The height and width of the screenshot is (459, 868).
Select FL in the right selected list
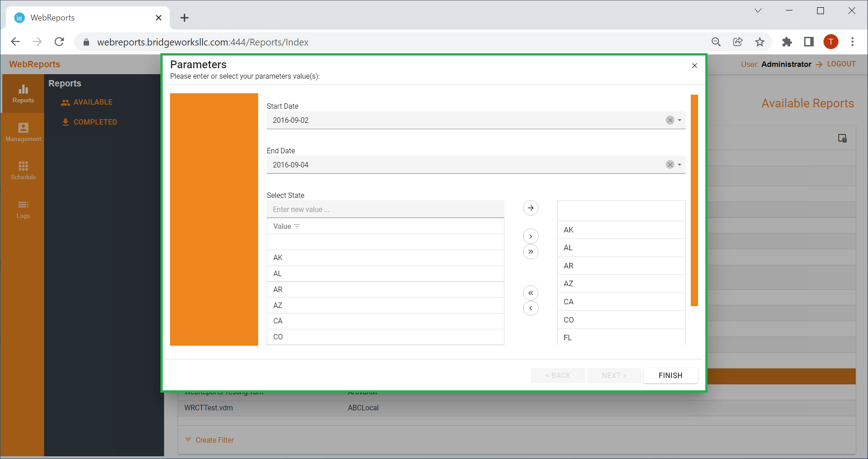pyautogui.click(x=621, y=337)
